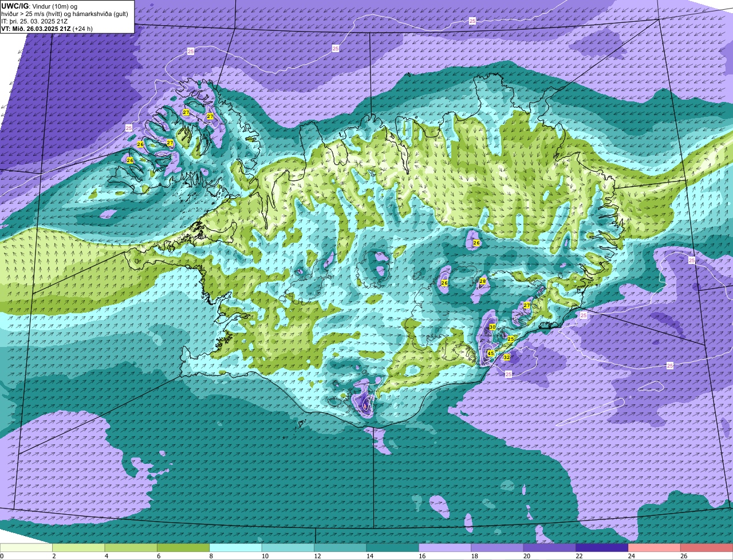The height and width of the screenshot is (560, 733).
Task: Pick the 8–10 m/s pale cyan swatch
Action: [235, 547]
